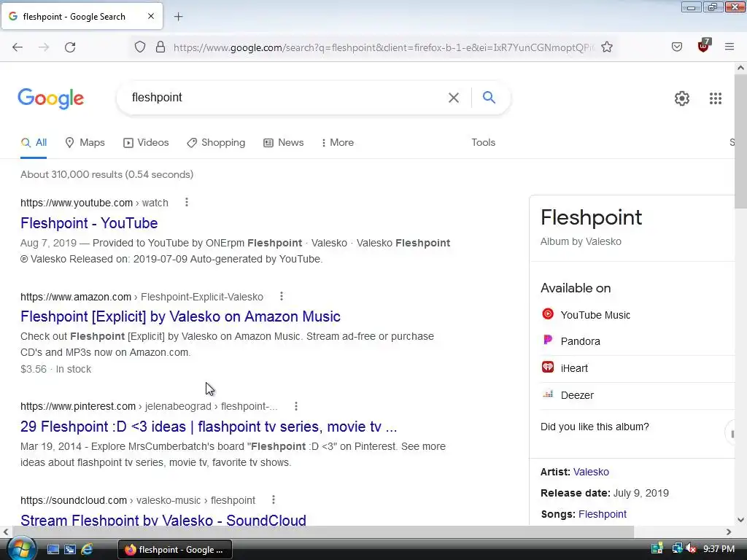Viewport: 747px width, 560px height.
Task: Click into the fleshpoint search field
Action: tap(286, 98)
